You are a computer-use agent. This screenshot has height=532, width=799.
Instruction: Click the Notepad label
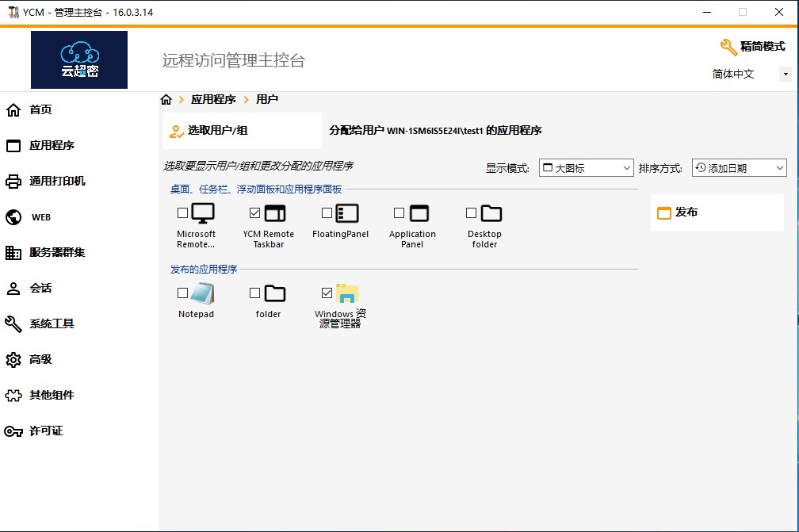[x=197, y=314]
